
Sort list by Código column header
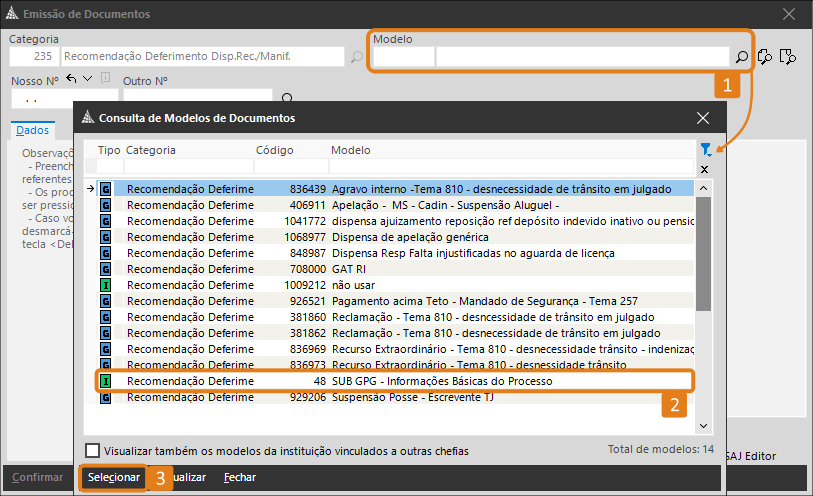tap(275, 150)
